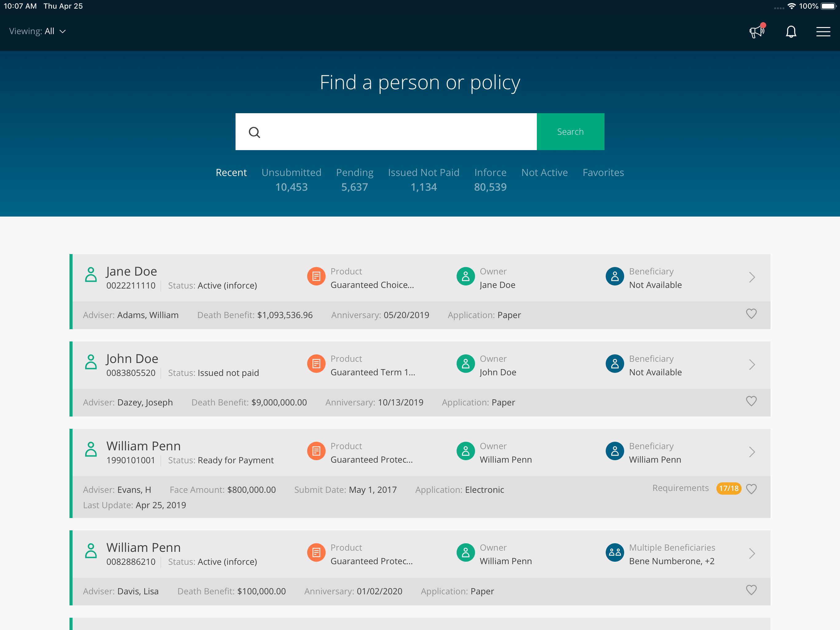Click policy number 0022211110

click(131, 286)
